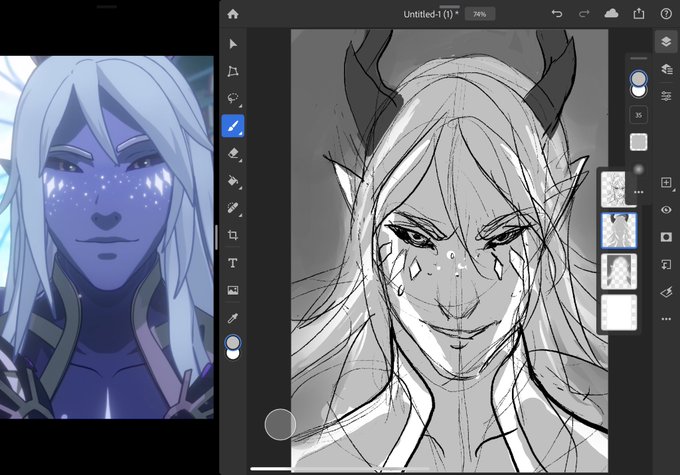680x475 pixels.
Task: Open filters and adjustments icon
Action: (666, 292)
